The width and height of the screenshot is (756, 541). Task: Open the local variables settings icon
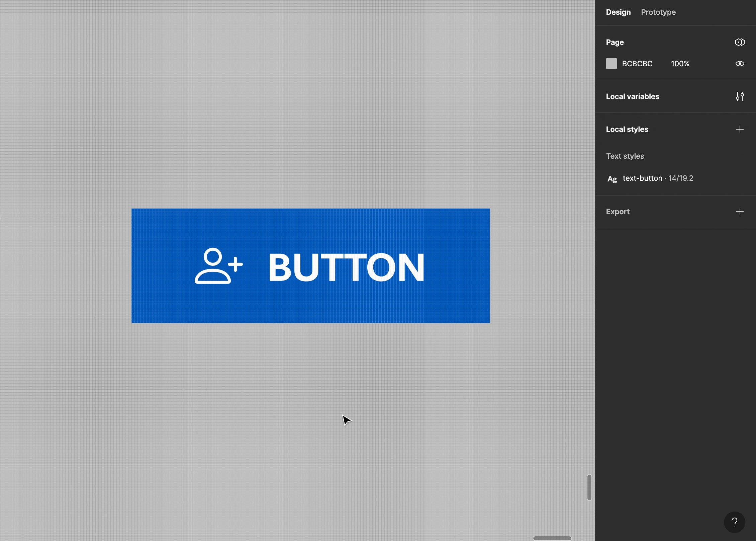pos(740,96)
